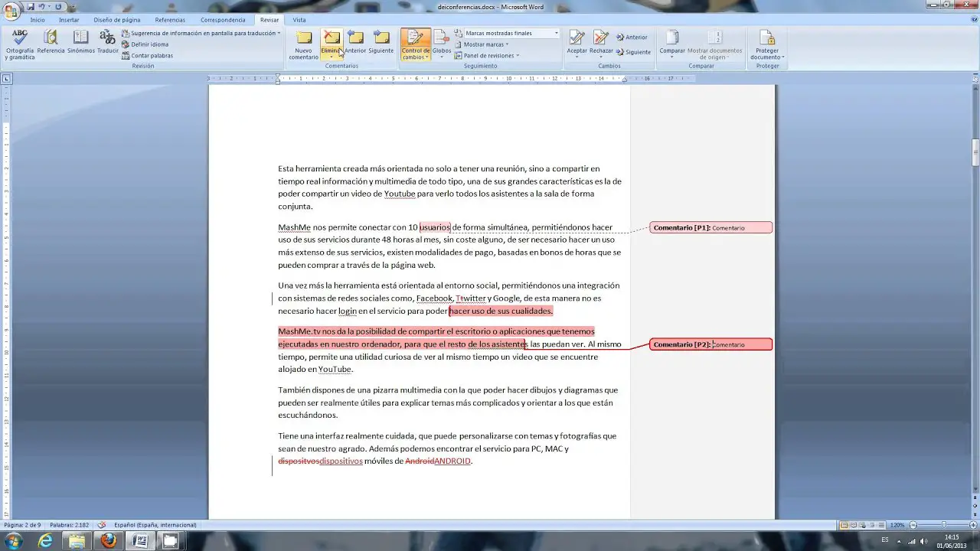Screen dimensions: 980x551
Task: Click Proteger documento
Action: pyautogui.click(x=767, y=44)
